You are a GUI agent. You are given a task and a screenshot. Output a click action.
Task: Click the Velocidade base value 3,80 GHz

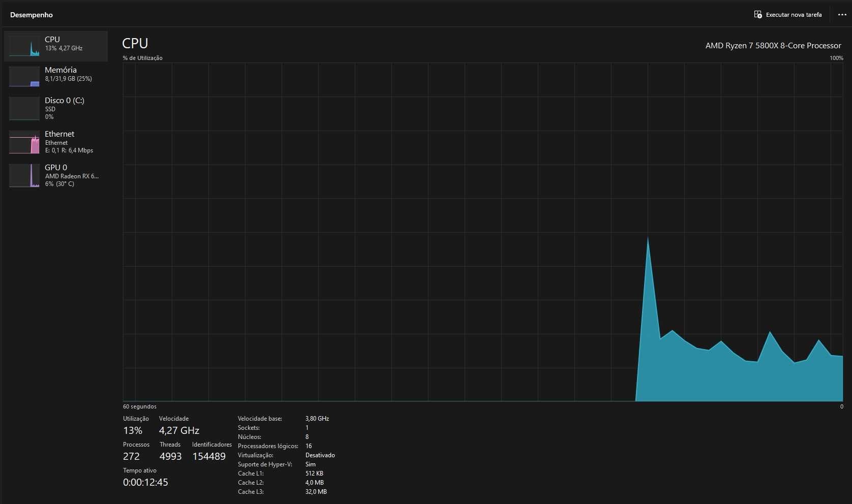[x=317, y=419]
